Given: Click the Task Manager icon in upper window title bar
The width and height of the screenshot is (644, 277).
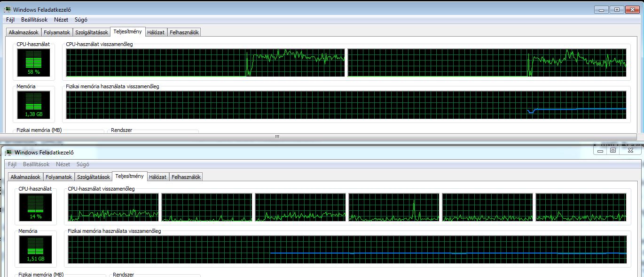Looking at the screenshot, I should coord(7,9).
